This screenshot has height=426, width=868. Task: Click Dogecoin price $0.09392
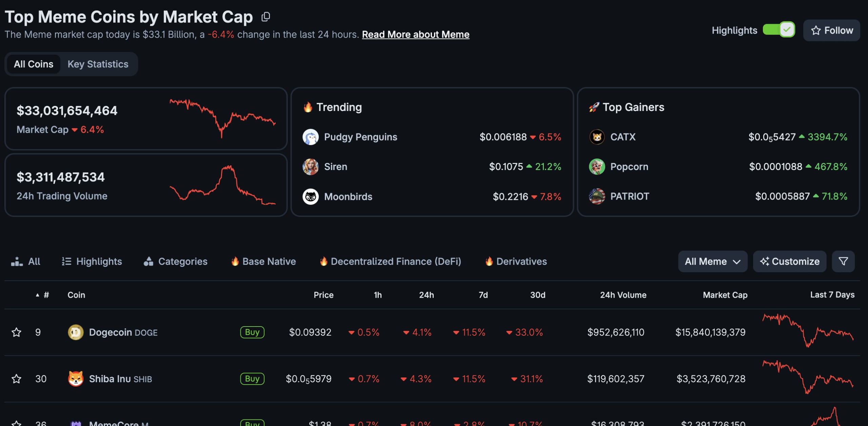[310, 332]
